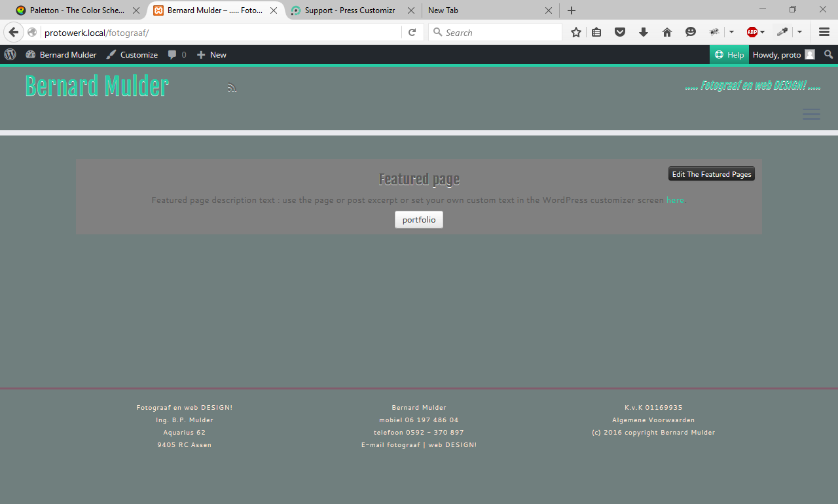This screenshot has height=504, width=838.
Task: Click into the browser Search field
Action: (x=501, y=33)
